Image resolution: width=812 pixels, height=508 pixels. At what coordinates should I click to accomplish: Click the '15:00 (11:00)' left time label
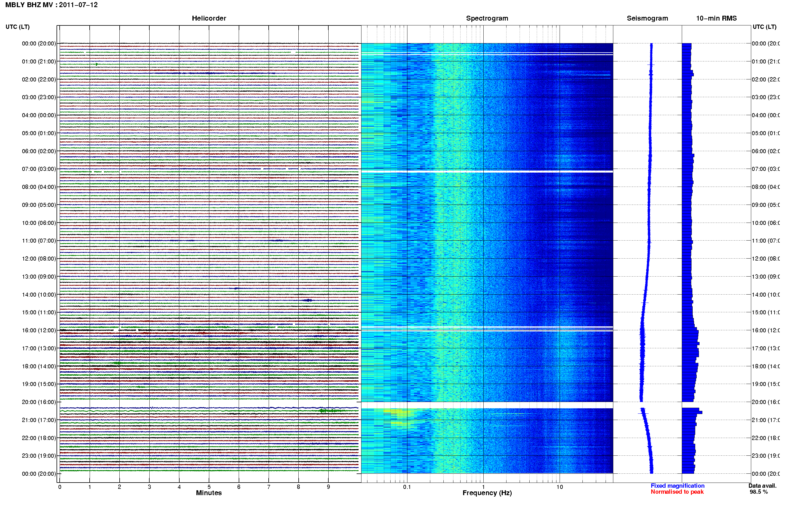39,313
